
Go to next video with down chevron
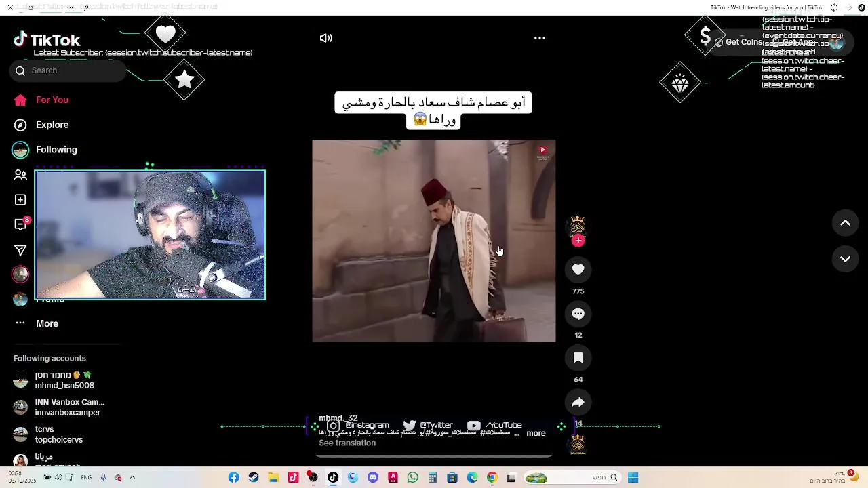(846, 259)
